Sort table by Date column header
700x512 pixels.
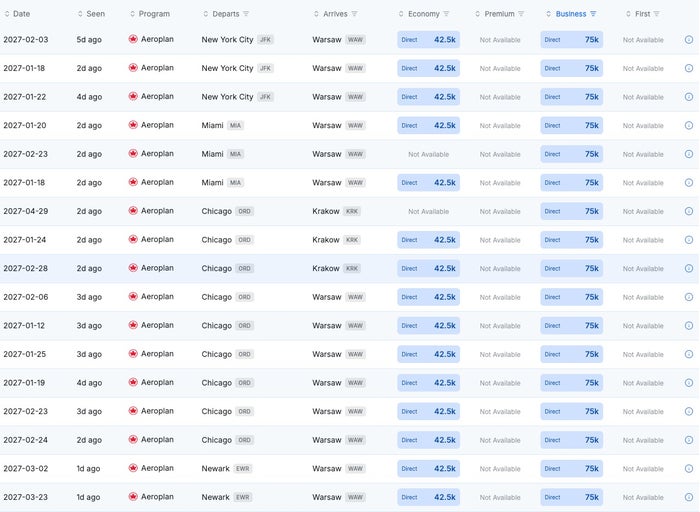pyautogui.click(x=17, y=14)
